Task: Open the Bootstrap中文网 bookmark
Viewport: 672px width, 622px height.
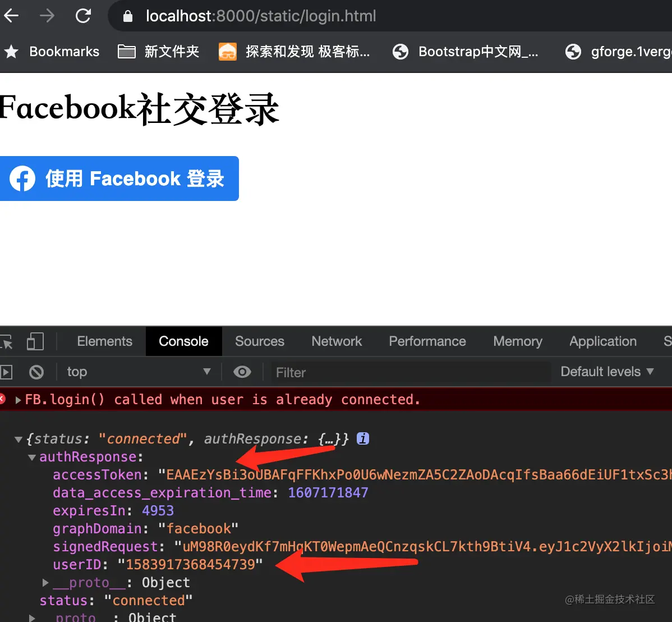Action: point(465,52)
